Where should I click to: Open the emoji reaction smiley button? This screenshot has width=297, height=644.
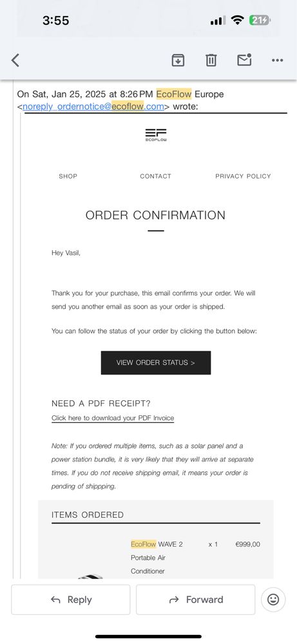pos(273,600)
